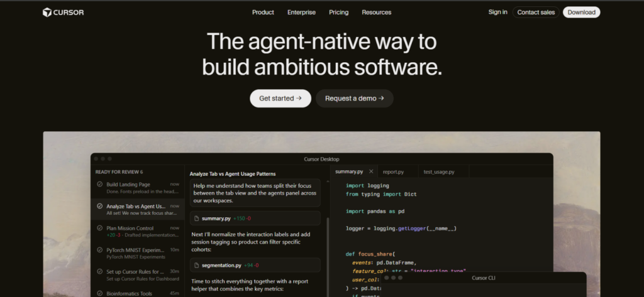Click the Cursor cube logo icon
Viewport: 644px width, 297px height.
tap(47, 13)
